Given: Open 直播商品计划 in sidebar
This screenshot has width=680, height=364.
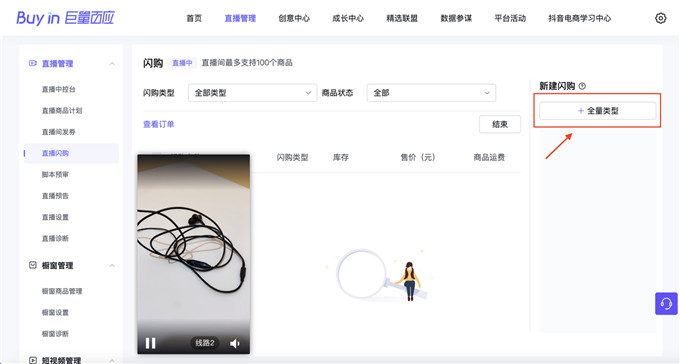Looking at the screenshot, I should [62, 111].
